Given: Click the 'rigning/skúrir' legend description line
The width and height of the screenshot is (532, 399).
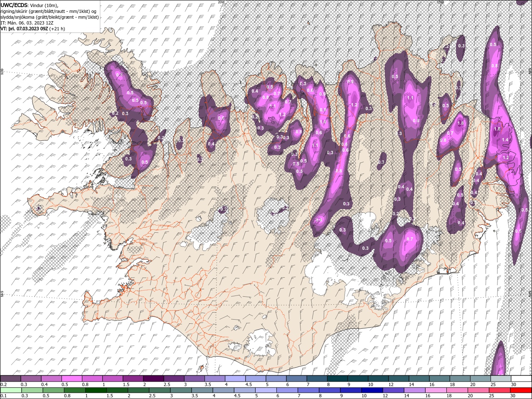Looking at the screenshot, I should click(49, 11).
